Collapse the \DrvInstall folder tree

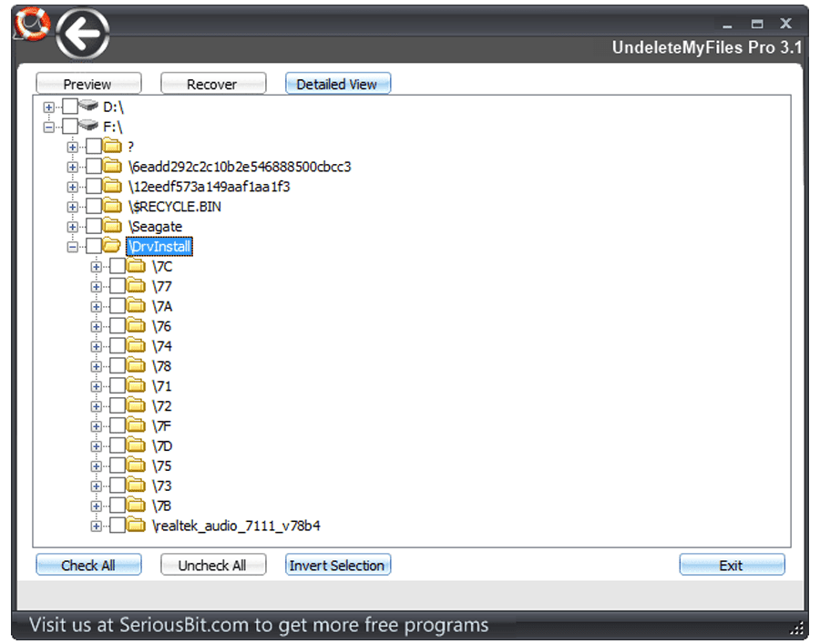pos(73,247)
